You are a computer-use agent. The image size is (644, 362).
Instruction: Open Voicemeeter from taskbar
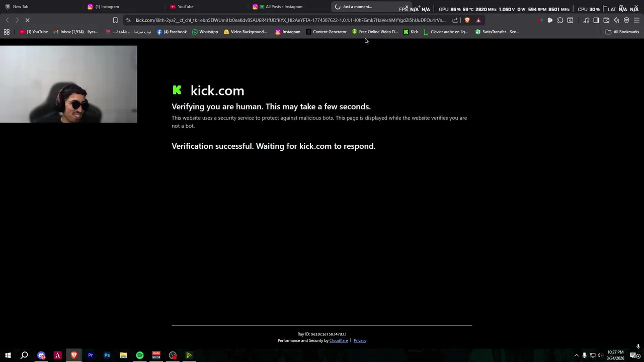[156, 355]
